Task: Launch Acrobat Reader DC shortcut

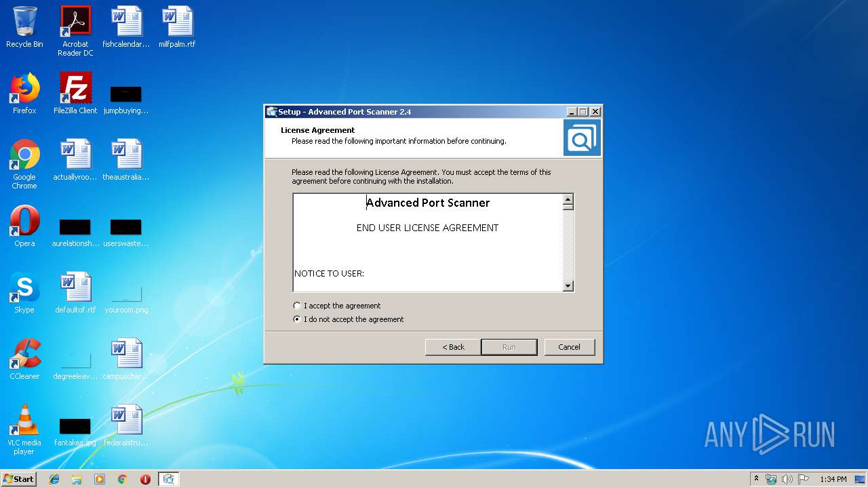Action: coord(75,30)
